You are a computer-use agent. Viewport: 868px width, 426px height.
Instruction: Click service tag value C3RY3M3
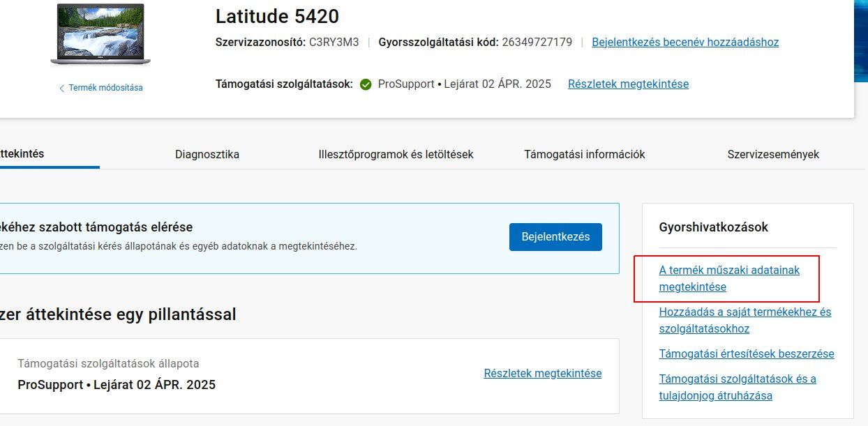(x=334, y=42)
